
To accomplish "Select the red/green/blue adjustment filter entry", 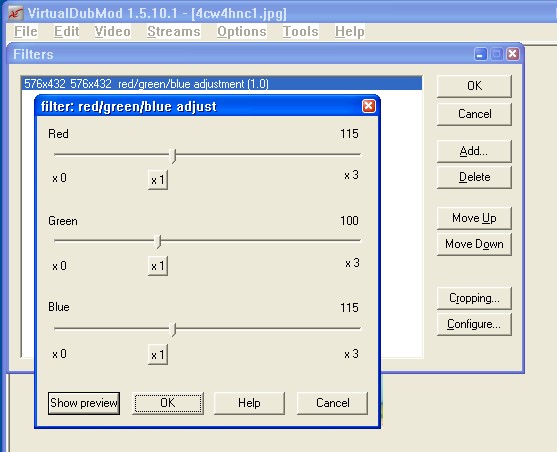I will tap(222, 84).
